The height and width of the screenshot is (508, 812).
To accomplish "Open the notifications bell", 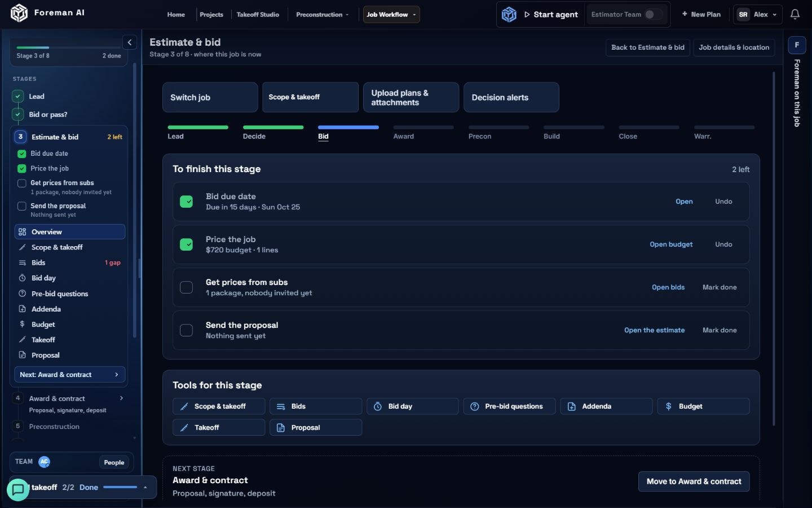I will [795, 14].
